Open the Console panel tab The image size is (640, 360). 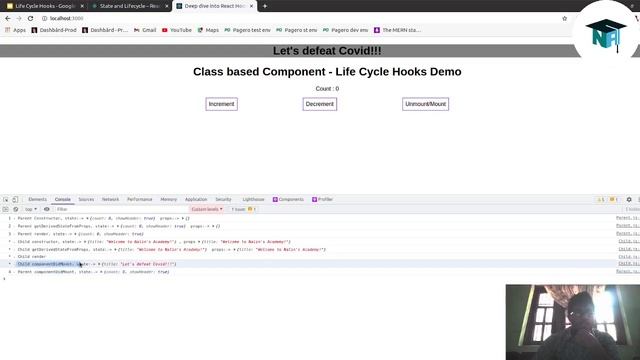click(62, 200)
